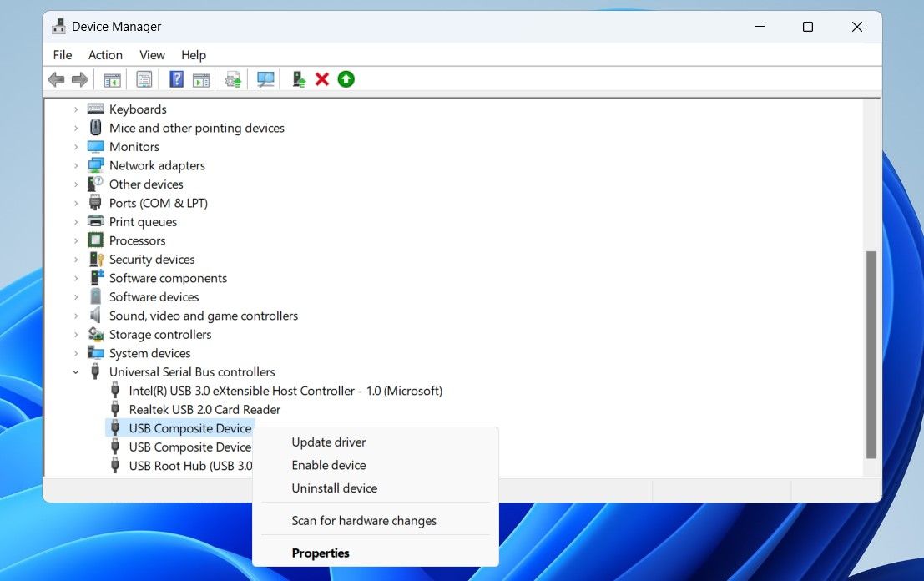Screen dimensions: 924x581
Task: Open Help using the question mark icon
Action: point(177,78)
